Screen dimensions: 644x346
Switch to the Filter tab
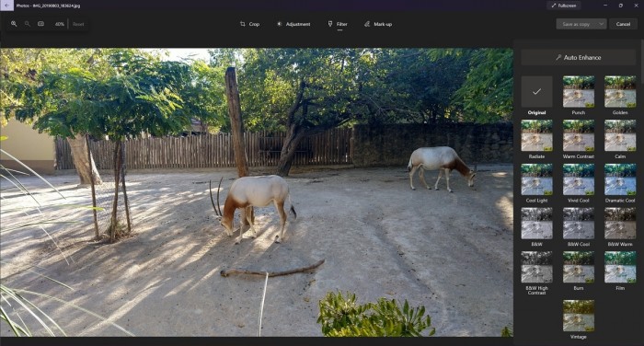coord(338,24)
